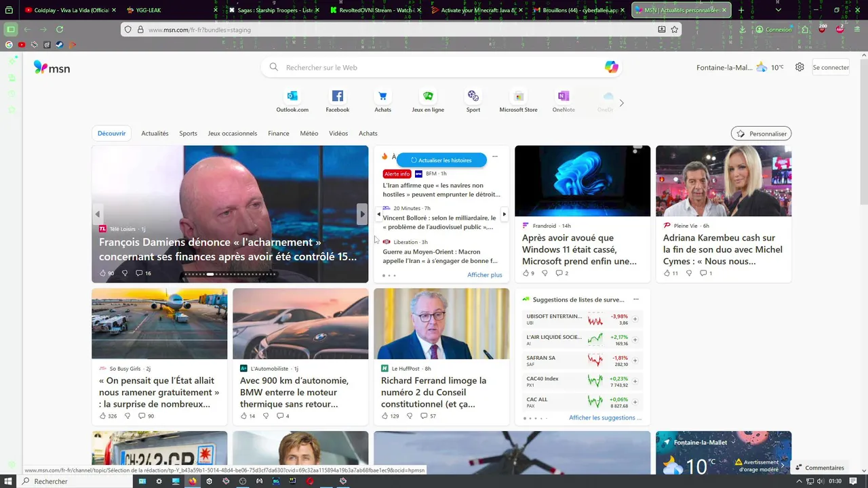This screenshot has width=868, height=488.
Task: Dislike the BMW L'Automobiliste article
Action: [265, 416]
